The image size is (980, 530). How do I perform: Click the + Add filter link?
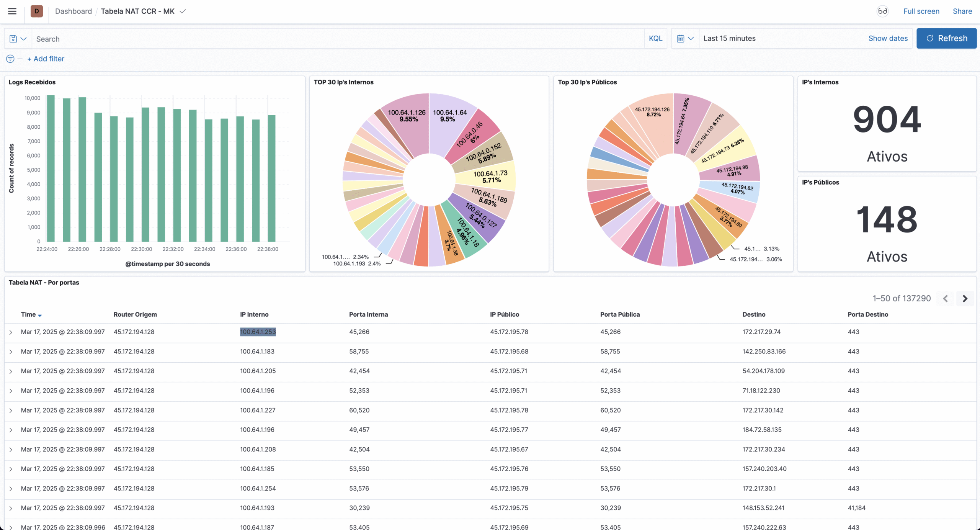click(46, 59)
